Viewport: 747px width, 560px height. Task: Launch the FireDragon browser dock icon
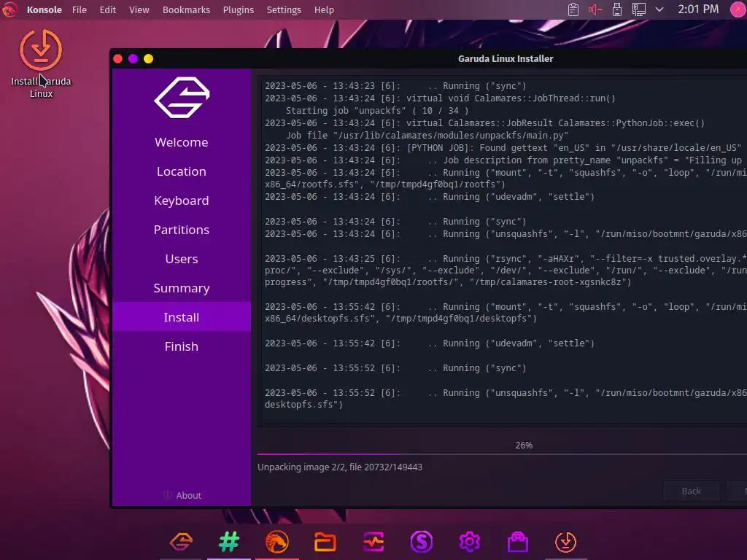point(277,542)
